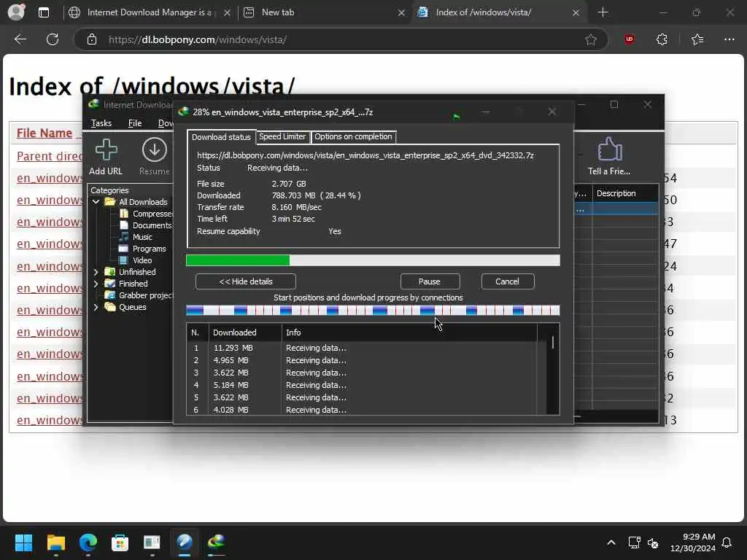
Task: Pause the current download
Action: tap(430, 281)
